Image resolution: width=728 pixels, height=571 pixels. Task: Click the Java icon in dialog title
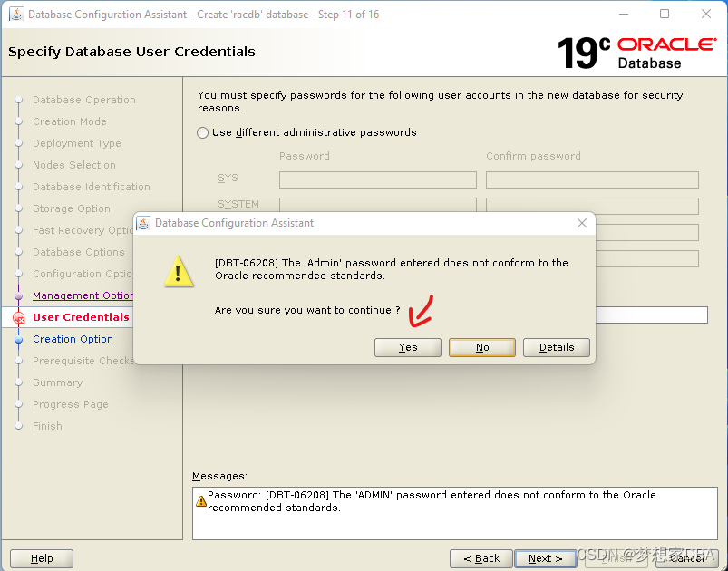click(143, 223)
